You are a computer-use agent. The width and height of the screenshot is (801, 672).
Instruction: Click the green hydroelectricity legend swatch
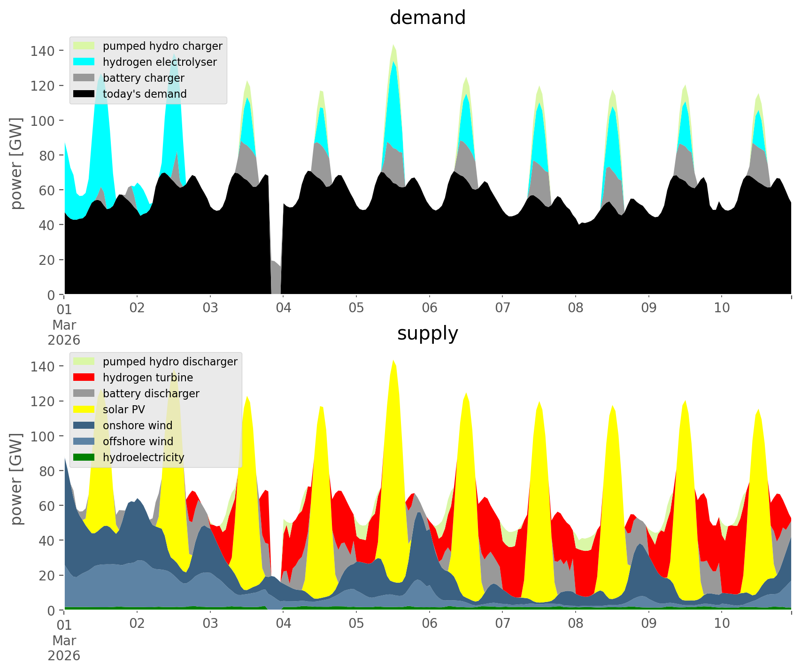[x=84, y=457]
